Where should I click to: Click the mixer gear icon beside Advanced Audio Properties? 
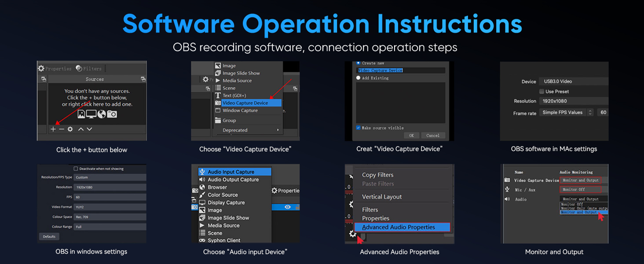pyautogui.click(x=352, y=234)
